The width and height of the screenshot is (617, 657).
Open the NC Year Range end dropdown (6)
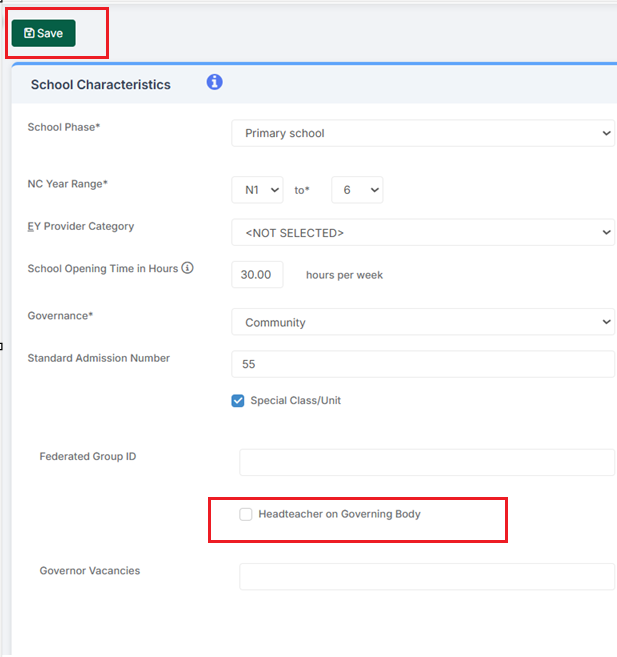tap(357, 190)
